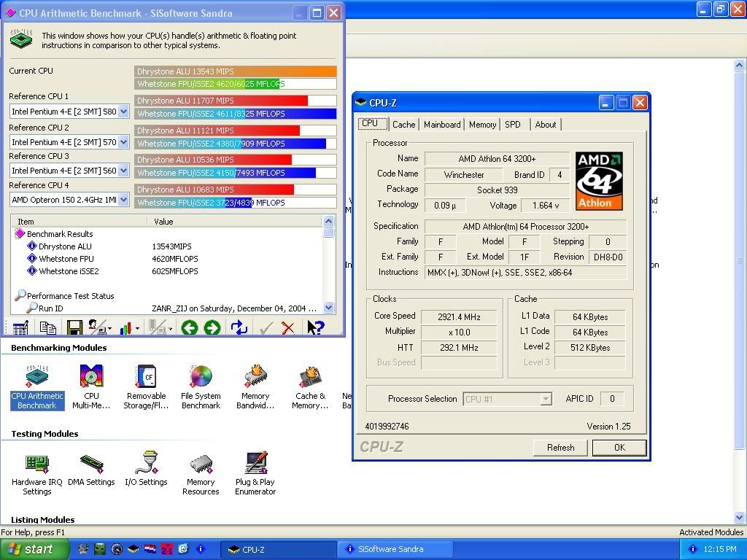Switch to the Mainboard tab in CPU-Z

tap(442, 125)
